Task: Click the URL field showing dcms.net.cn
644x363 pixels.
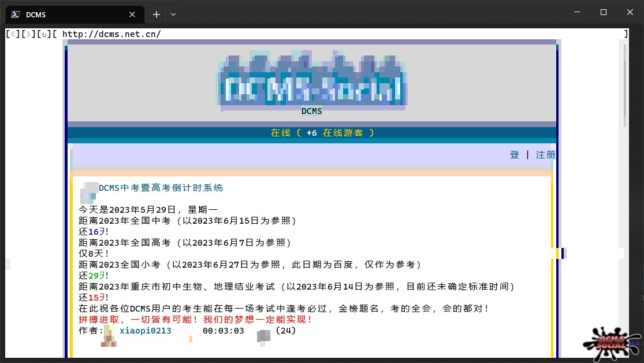Action: [x=111, y=34]
